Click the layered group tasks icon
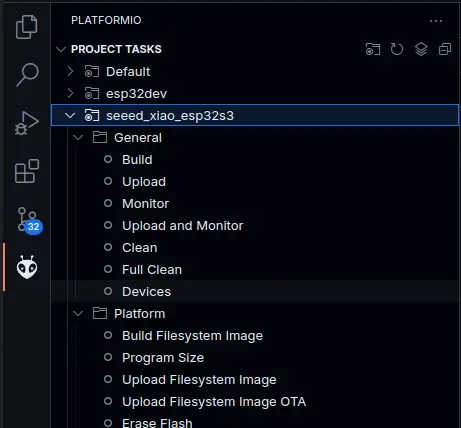 click(421, 49)
